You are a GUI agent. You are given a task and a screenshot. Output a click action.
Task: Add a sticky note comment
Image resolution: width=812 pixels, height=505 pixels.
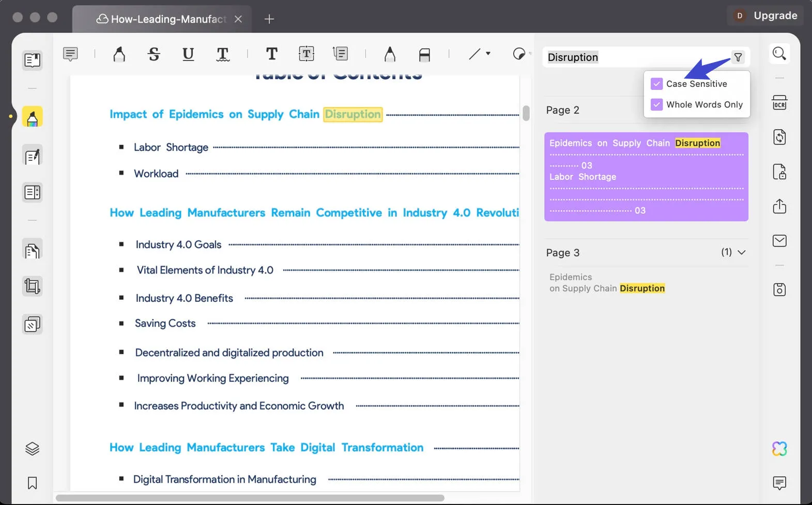tap(70, 54)
